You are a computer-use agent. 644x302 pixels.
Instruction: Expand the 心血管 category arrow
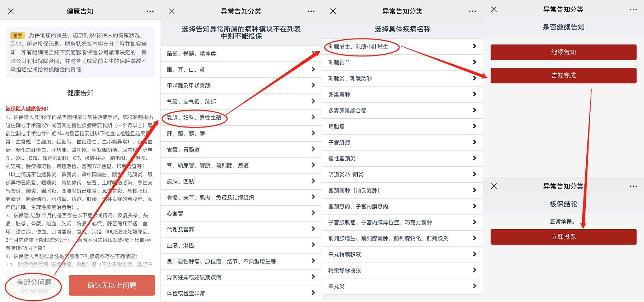point(313,213)
